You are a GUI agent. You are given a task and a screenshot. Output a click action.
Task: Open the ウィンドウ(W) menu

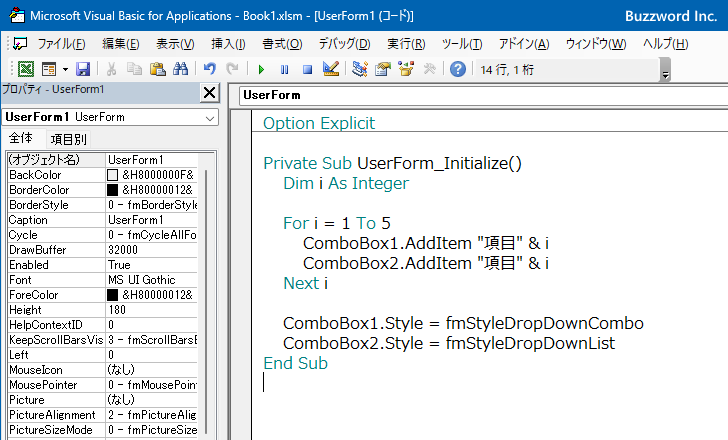point(596,44)
